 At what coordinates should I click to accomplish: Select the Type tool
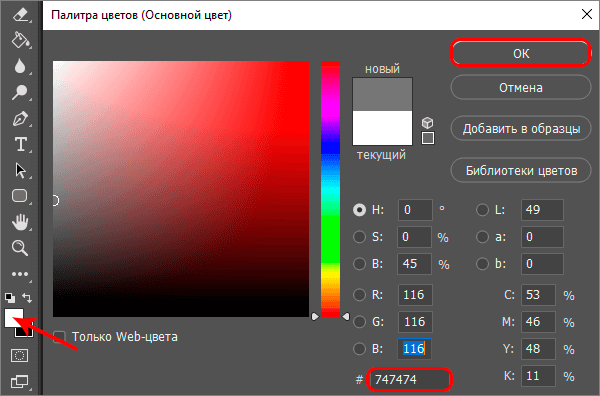[21, 145]
